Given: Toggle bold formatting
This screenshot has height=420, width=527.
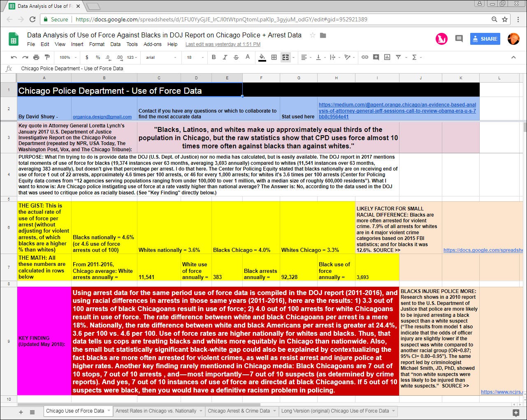Looking at the screenshot, I should pos(214,57).
